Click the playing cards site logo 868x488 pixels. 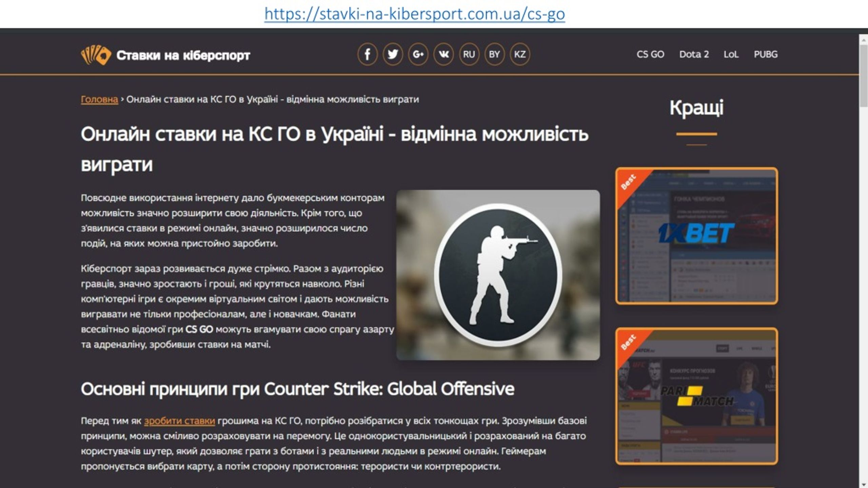pos(96,55)
